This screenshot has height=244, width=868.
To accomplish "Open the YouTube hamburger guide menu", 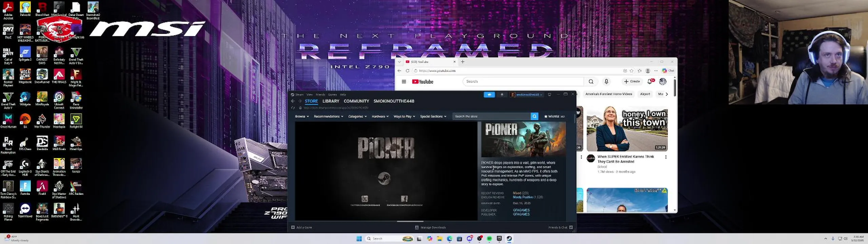I will [404, 82].
